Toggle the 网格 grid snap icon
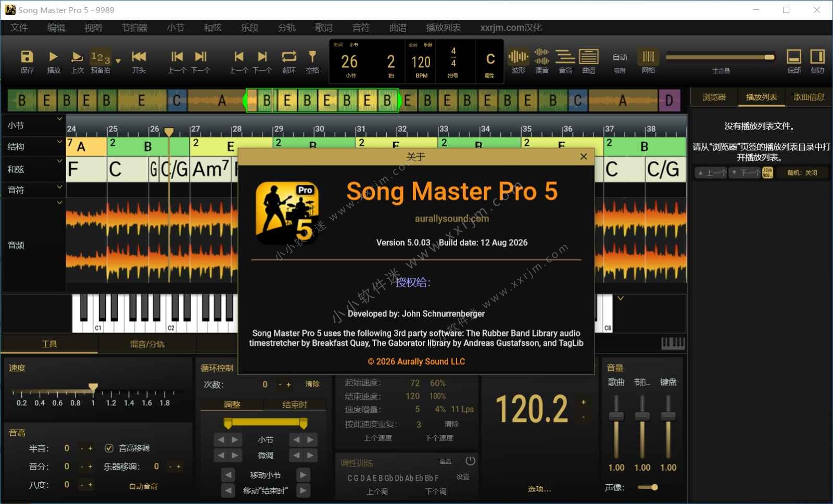 (648, 56)
